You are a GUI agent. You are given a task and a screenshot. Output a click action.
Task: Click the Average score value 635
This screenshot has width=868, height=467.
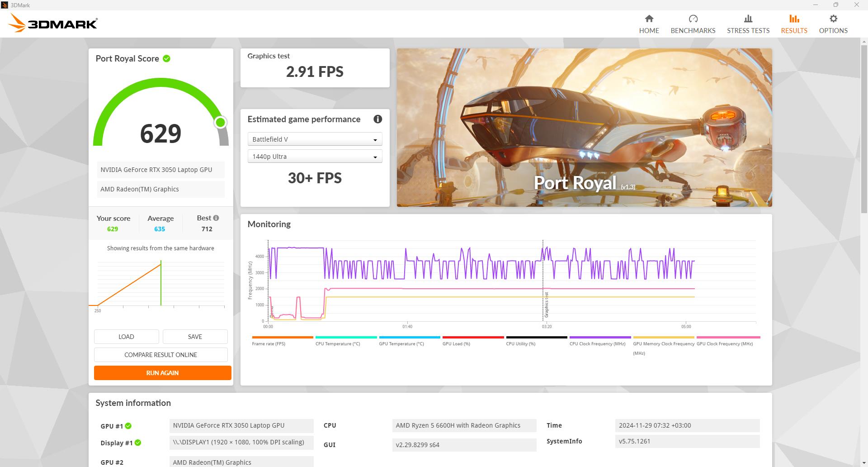[x=160, y=229]
